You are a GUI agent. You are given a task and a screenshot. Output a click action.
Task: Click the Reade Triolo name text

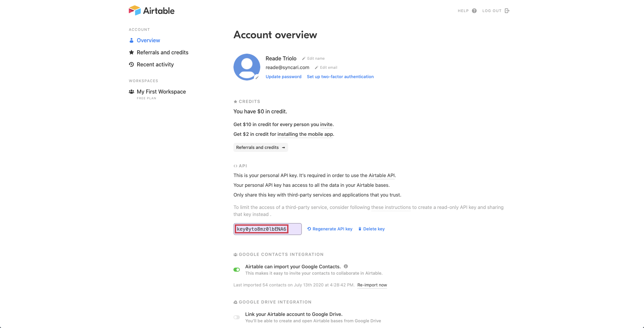click(x=281, y=58)
